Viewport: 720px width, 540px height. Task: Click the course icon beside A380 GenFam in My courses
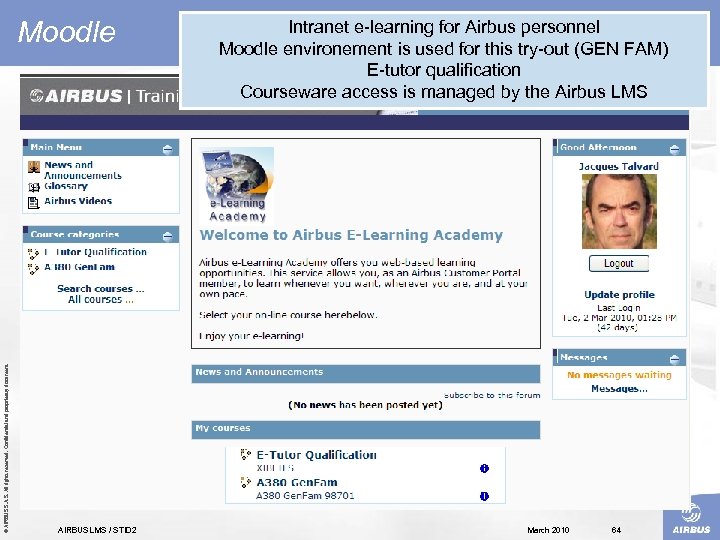[246, 482]
